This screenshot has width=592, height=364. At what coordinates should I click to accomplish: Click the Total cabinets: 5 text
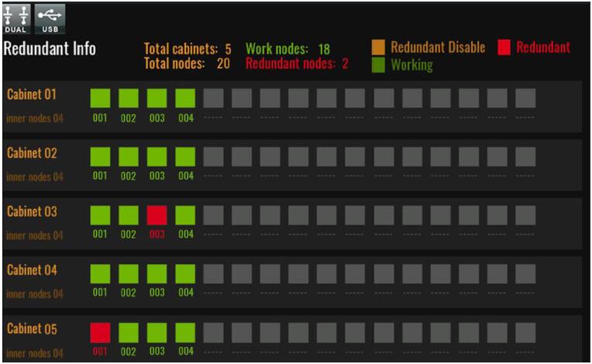[x=188, y=49]
